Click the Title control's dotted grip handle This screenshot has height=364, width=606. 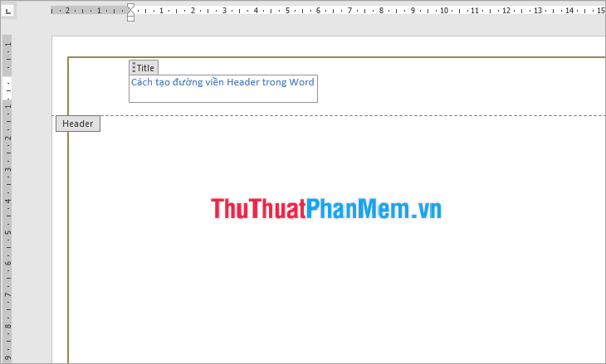point(134,67)
